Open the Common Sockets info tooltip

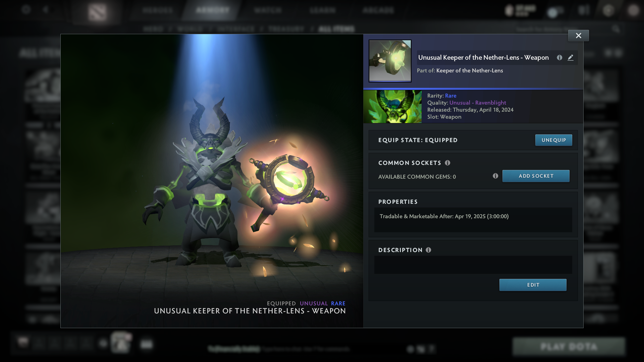[448, 163]
